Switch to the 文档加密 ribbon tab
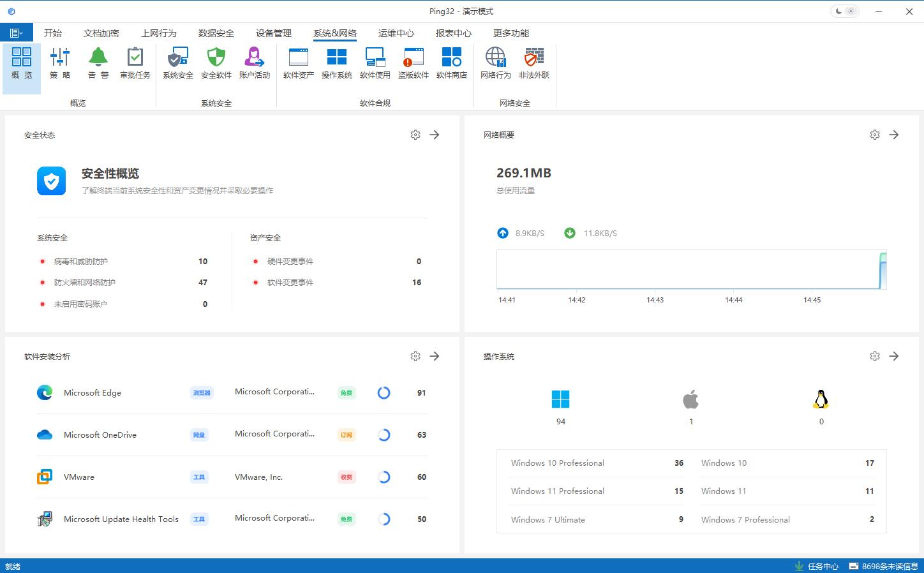 pyautogui.click(x=100, y=33)
